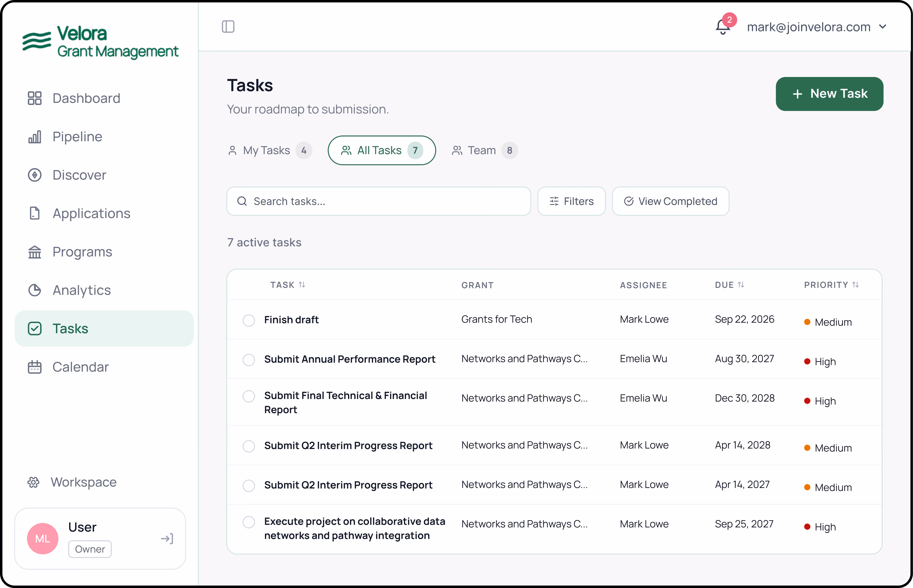Sort by the Priority column arrows
Viewport: 913px width, 588px height.
pyautogui.click(x=856, y=285)
